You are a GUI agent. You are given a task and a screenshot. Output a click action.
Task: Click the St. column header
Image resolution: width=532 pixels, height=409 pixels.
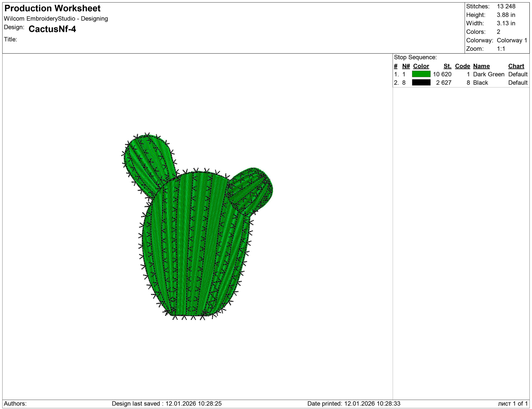(447, 66)
